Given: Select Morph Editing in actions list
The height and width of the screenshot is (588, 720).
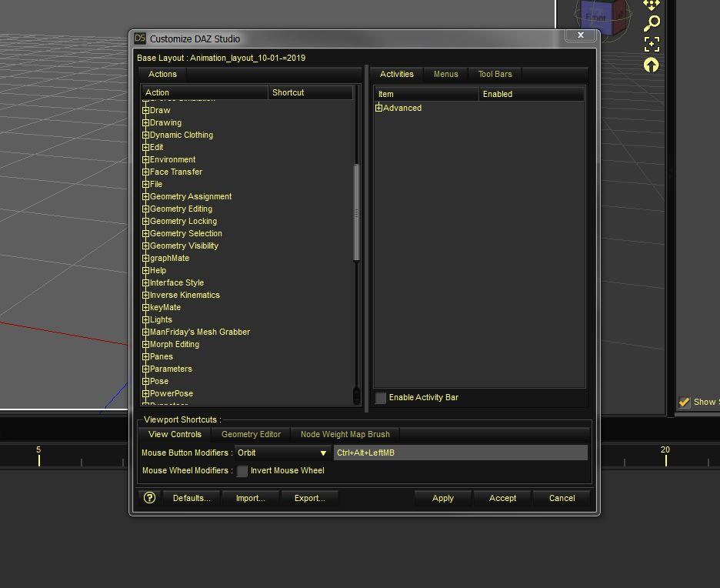Looking at the screenshot, I should [175, 344].
